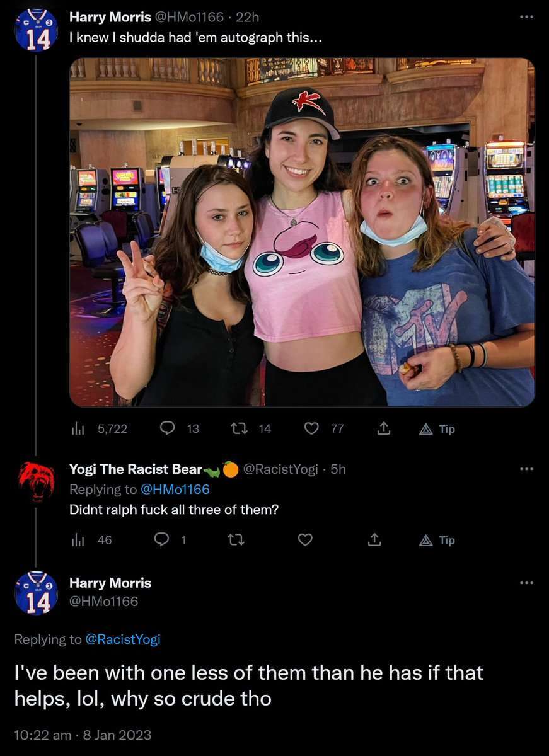Tip Harry Morris on the photo tweet
The image size is (549, 756).
(x=437, y=429)
